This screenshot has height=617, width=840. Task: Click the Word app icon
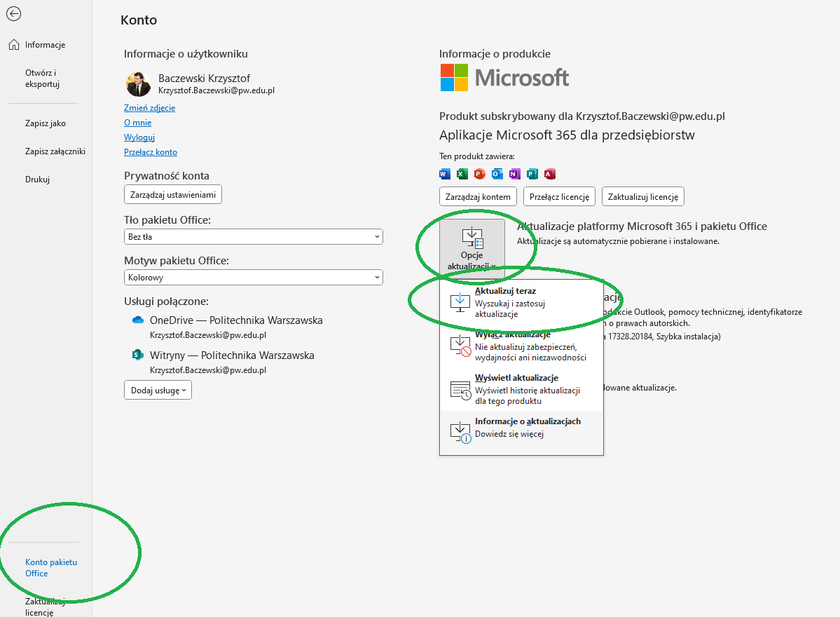point(445,174)
